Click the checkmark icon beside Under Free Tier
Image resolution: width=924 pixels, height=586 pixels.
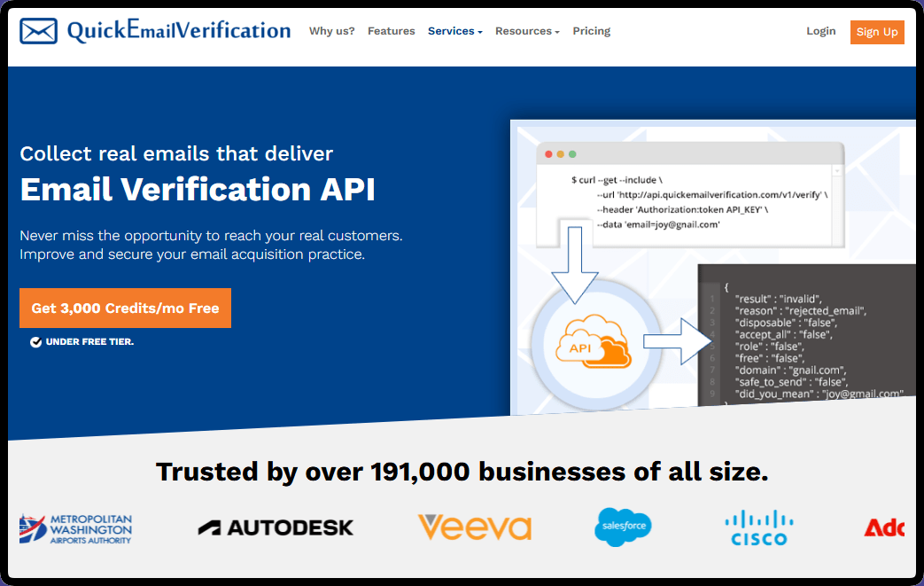pos(36,342)
